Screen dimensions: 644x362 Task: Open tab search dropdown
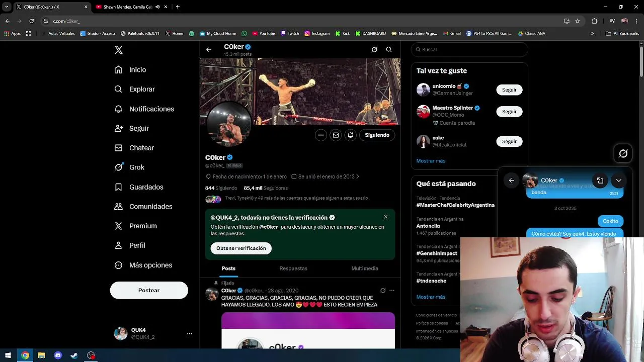[7, 7]
